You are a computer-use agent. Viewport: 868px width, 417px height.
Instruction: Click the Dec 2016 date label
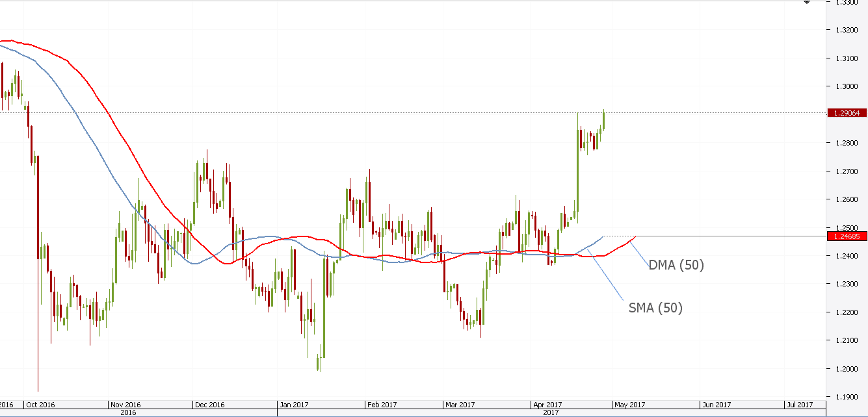click(x=209, y=404)
